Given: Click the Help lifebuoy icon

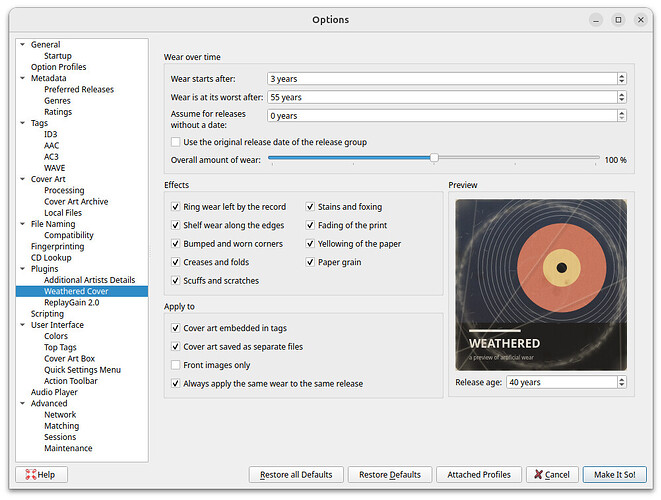Looking at the screenshot, I should pos(30,474).
